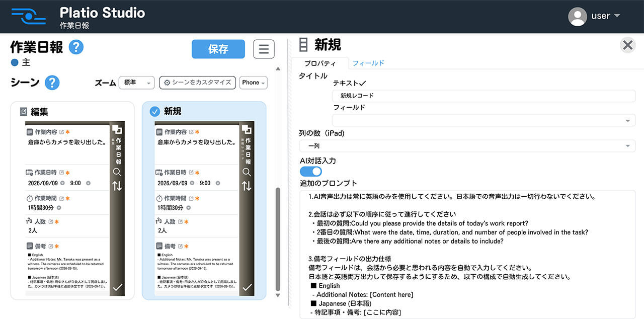The width and height of the screenshot is (644, 319).
Task: Open the Phone device dropdown
Action: [253, 83]
